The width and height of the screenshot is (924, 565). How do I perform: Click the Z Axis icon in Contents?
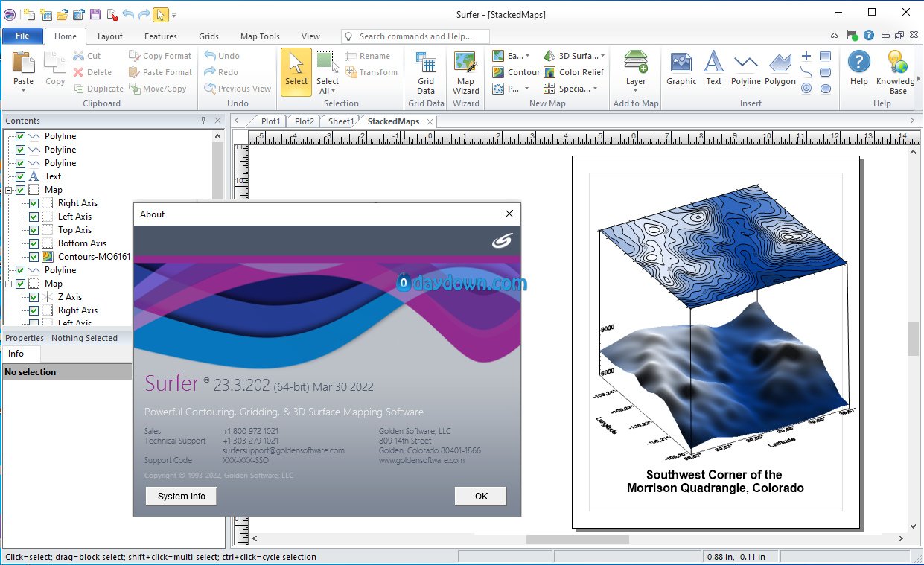click(47, 297)
